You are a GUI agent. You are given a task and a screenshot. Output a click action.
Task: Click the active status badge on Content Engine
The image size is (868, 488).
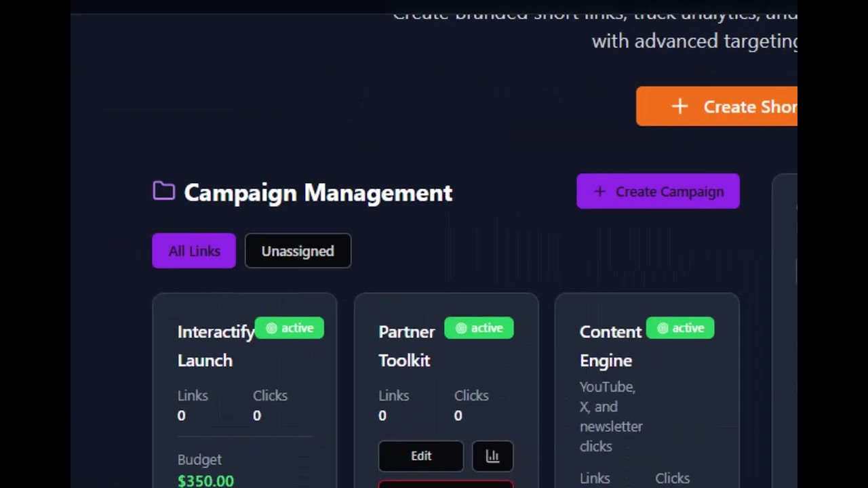(680, 328)
